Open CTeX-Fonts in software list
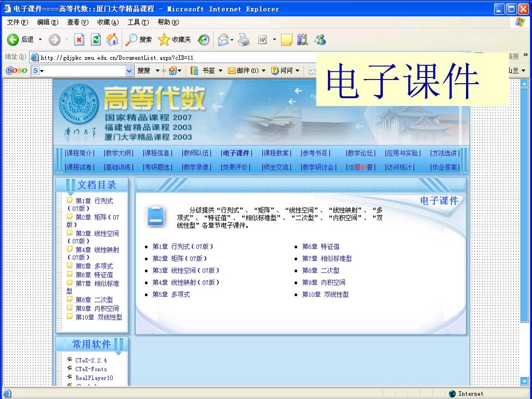This screenshot has height=399, width=532. (x=91, y=369)
